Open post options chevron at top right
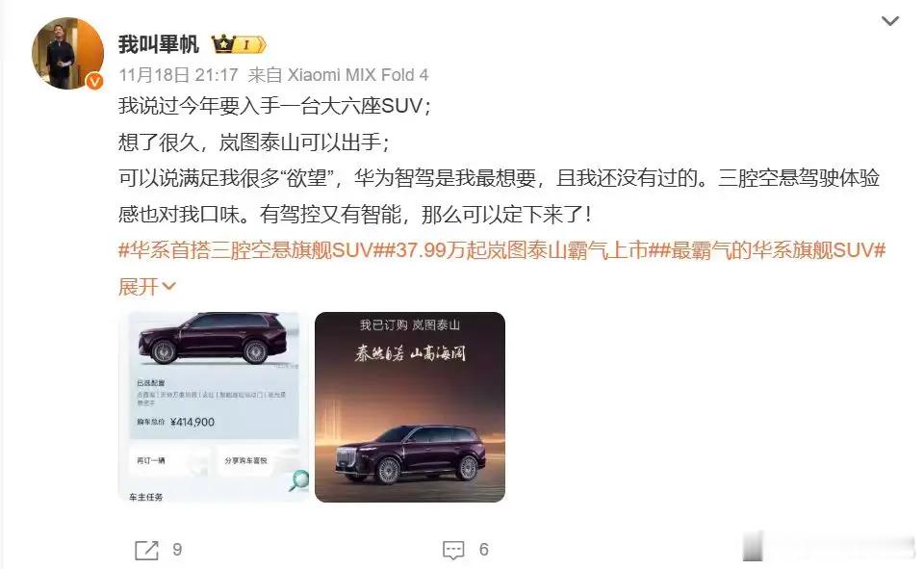This screenshot has width=924, height=569. pyautogui.click(x=889, y=21)
